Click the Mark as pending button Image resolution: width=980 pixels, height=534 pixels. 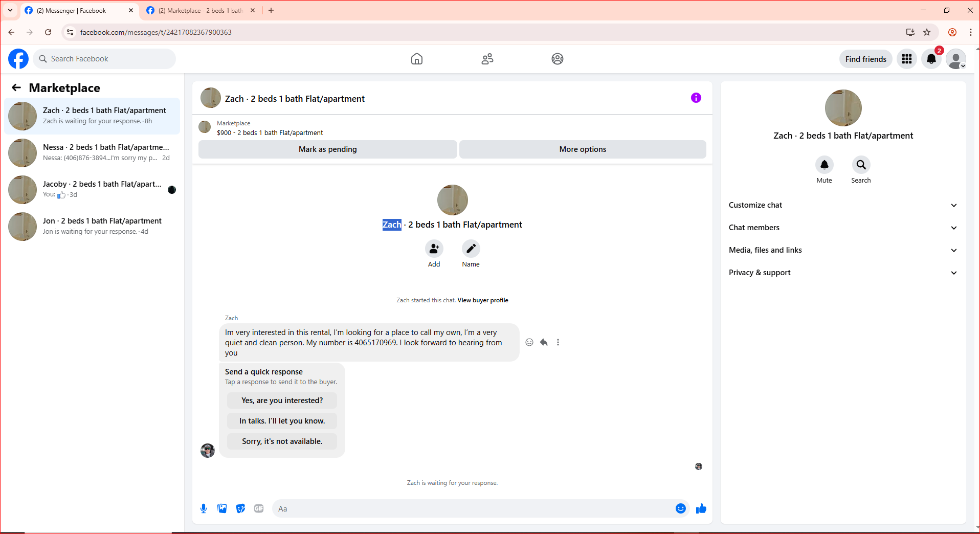point(328,149)
